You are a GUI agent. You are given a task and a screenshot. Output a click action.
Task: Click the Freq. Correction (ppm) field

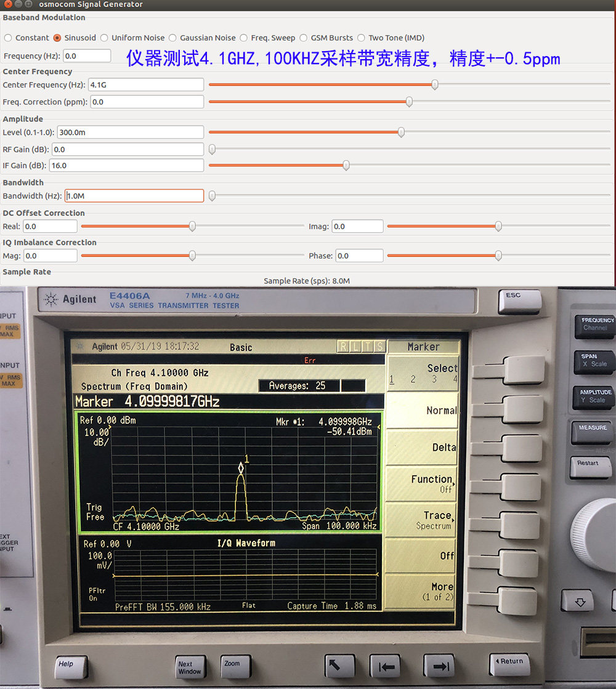(147, 102)
